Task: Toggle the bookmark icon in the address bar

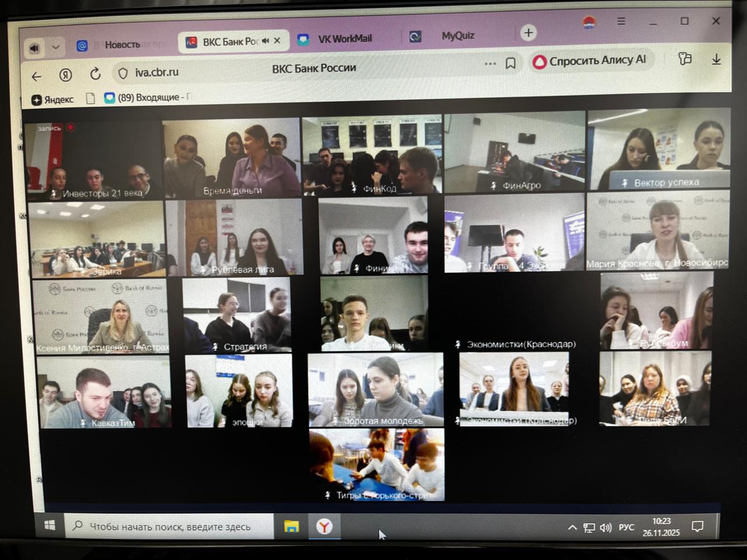Action: coord(511,63)
